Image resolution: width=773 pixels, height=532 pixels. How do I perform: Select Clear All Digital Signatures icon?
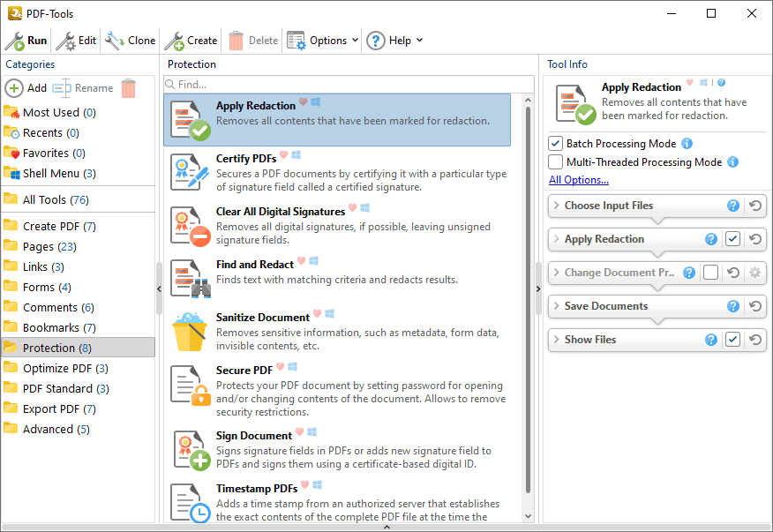coord(191,226)
